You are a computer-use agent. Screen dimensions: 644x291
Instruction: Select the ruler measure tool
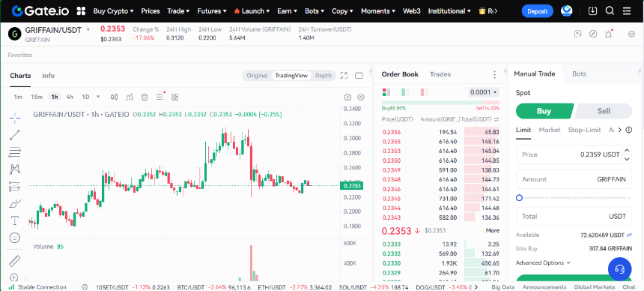coord(15,260)
